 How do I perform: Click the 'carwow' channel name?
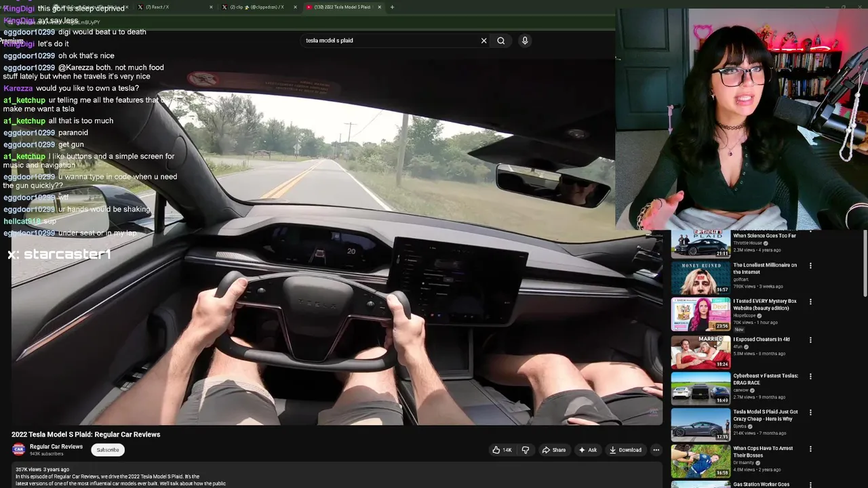(x=741, y=390)
